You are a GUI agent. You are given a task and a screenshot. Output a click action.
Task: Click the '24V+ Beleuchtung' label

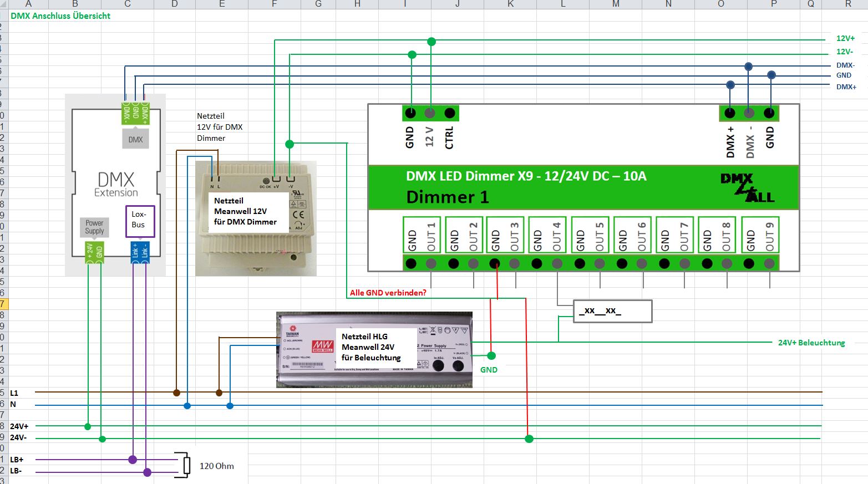[811, 343]
